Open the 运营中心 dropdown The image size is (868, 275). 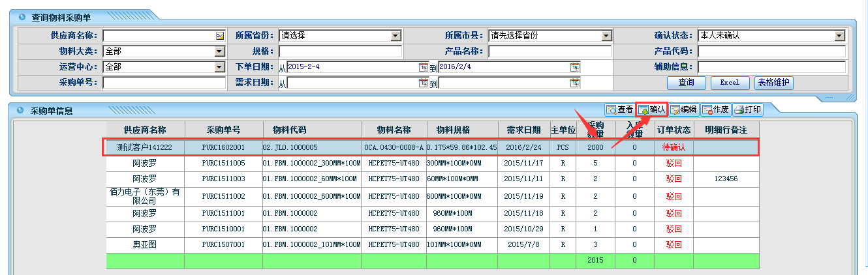click(x=219, y=67)
